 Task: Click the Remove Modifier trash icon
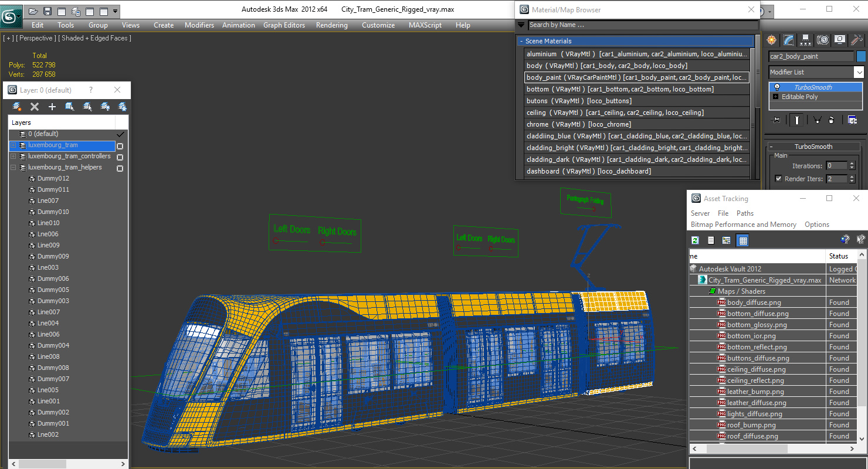(x=831, y=120)
